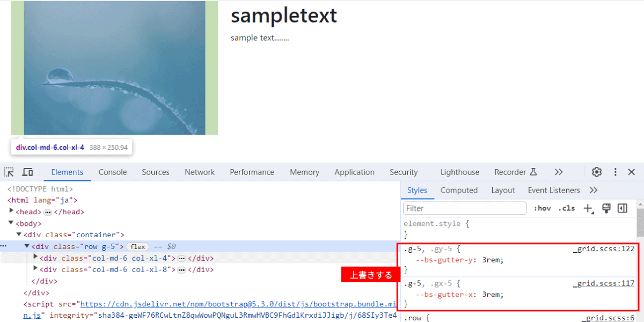Click the --bs-gutter-y 3rem declaration
Viewport: 644px width, 322px height.
(460, 260)
